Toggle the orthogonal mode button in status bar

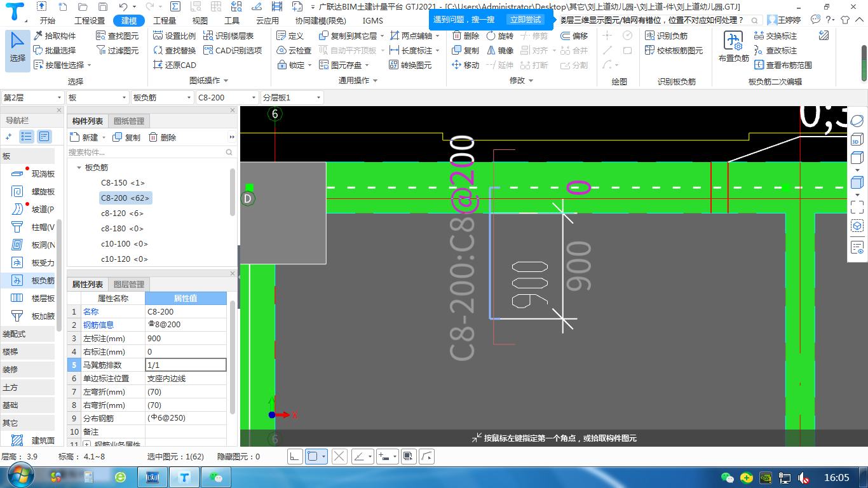click(x=295, y=456)
